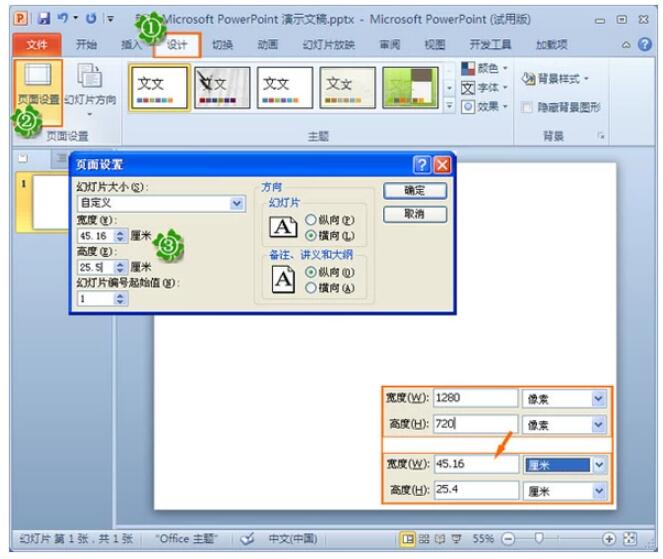Select the green theme thumbnail

(x=410, y=88)
